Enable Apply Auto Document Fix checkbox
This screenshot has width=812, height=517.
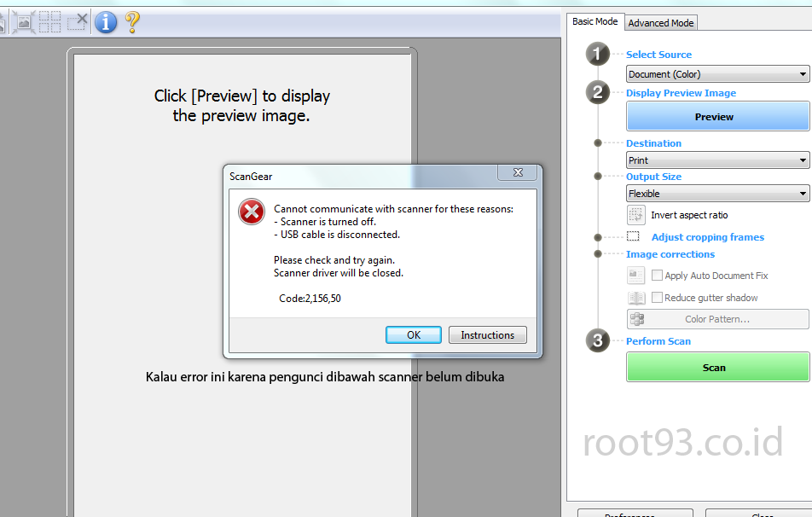[657, 276]
